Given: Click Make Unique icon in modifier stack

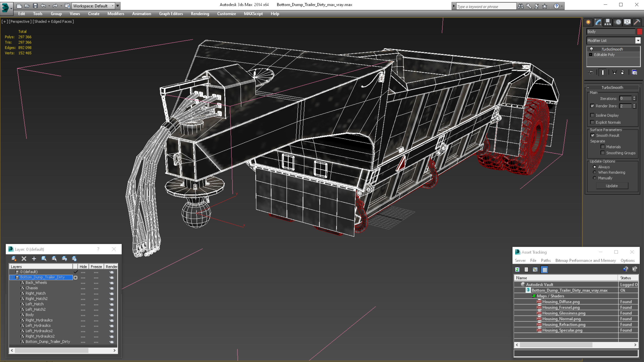Looking at the screenshot, I should coord(614,72).
